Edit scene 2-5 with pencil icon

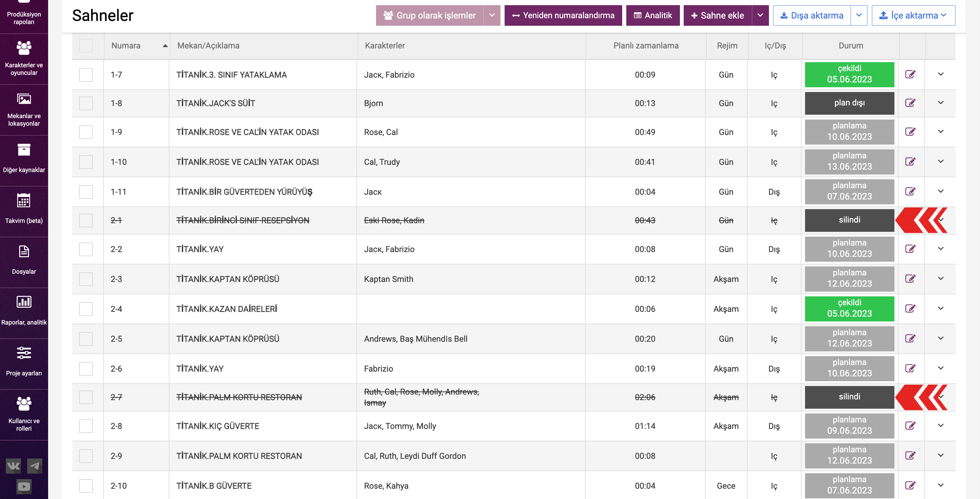pos(910,339)
